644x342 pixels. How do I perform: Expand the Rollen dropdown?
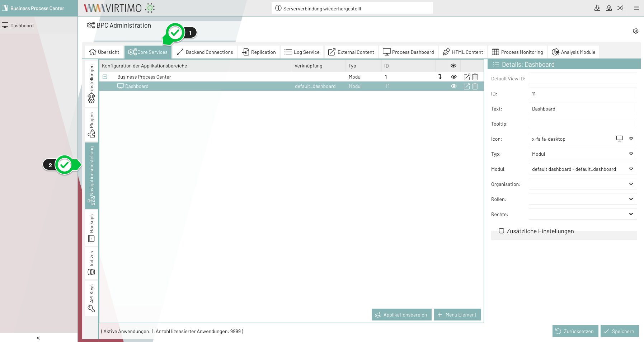tap(631, 199)
